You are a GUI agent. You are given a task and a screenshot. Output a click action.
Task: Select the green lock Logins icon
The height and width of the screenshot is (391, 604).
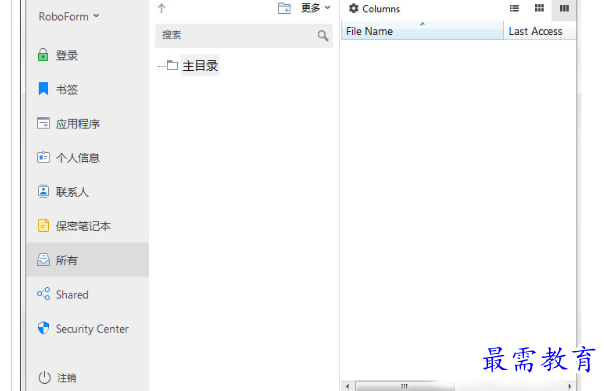coord(43,55)
